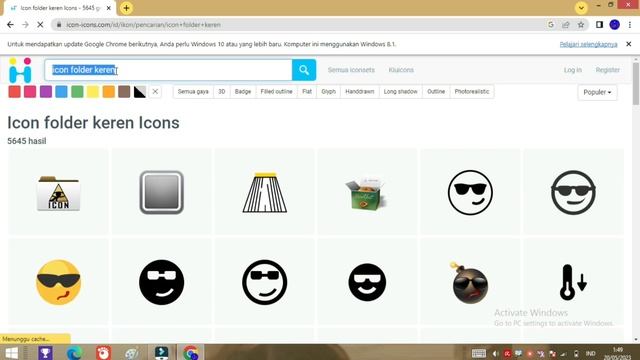640x360 pixels.
Task: Select the Semua gaya style filter
Action: point(193,92)
